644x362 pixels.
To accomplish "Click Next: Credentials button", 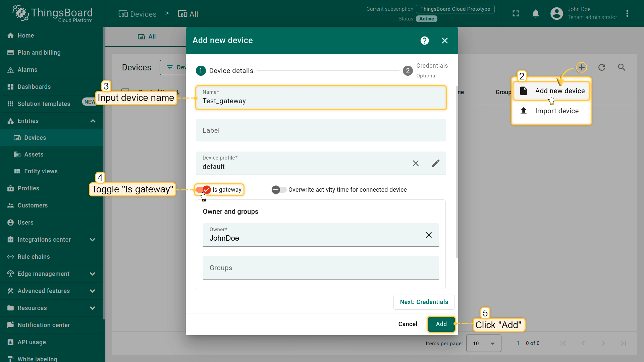I will click(x=424, y=302).
